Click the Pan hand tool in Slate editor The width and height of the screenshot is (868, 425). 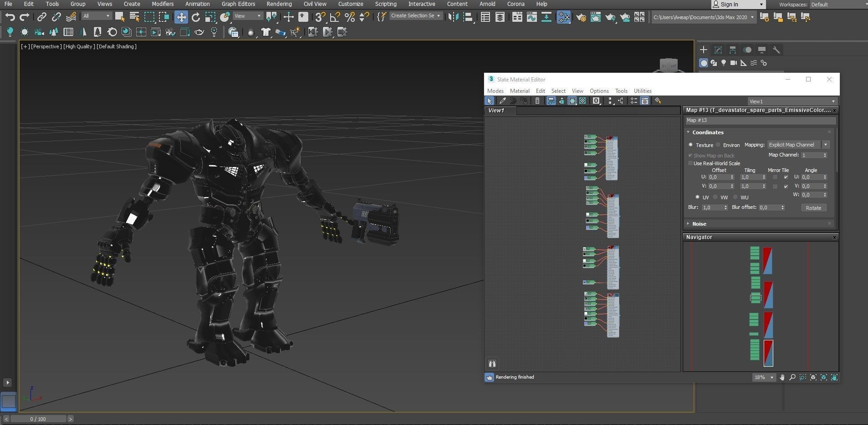(x=782, y=377)
